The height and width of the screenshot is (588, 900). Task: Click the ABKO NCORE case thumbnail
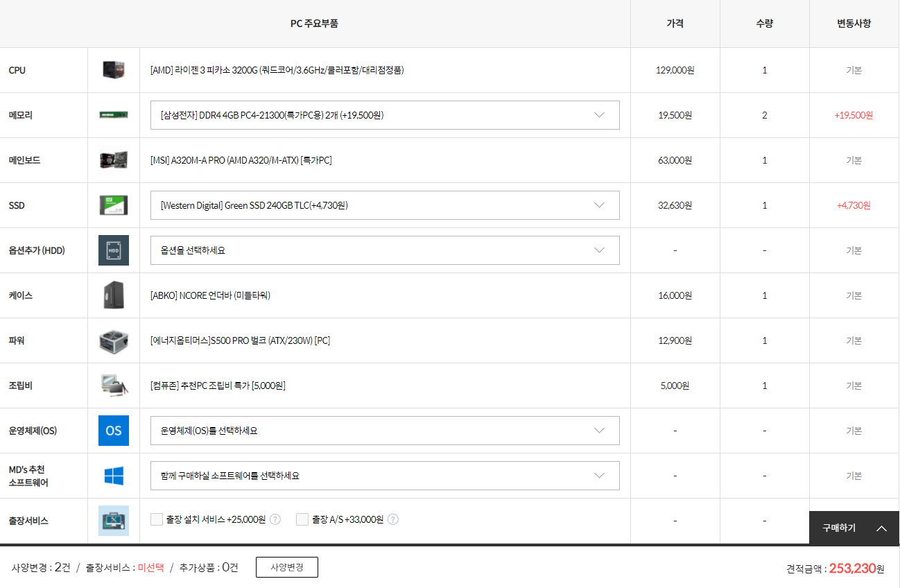click(x=114, y=295)
